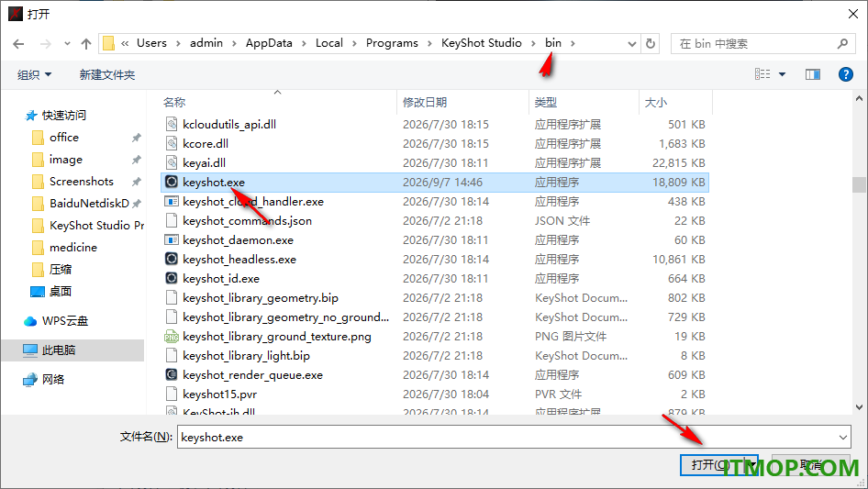Open the image quick access folder

(x=65, y=160)
